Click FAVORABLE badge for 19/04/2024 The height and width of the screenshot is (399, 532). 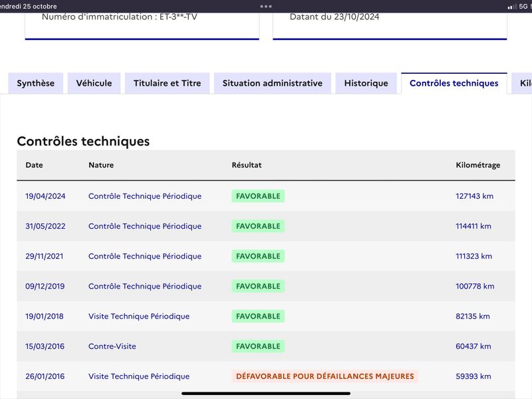258,196
